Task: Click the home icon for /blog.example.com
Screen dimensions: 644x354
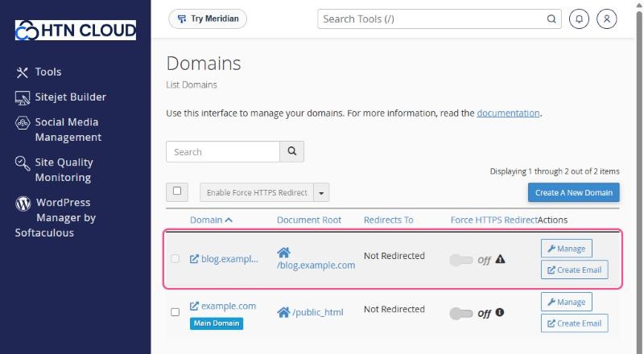Action: click(x=283, y=252)
